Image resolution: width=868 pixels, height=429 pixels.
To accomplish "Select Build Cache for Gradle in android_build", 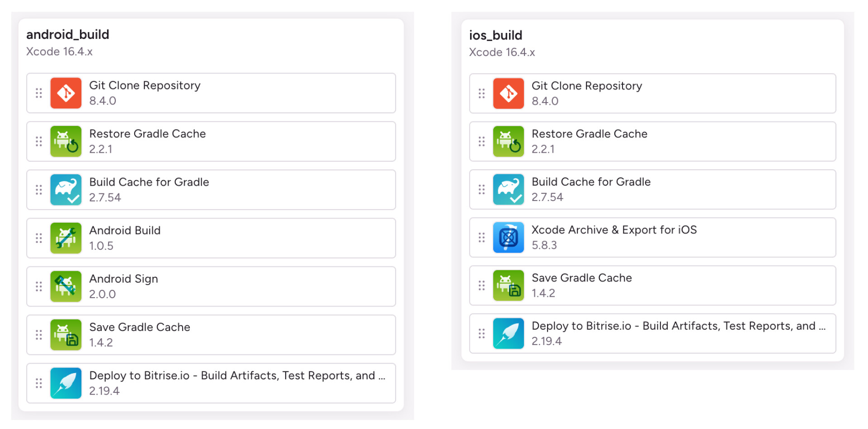I will pos(149,182).
